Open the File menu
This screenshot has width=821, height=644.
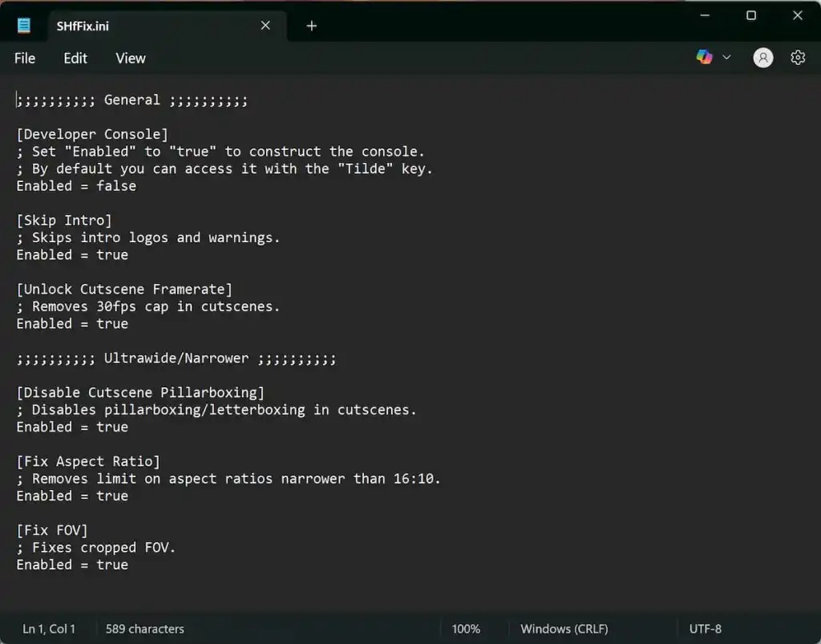point(25,58)
